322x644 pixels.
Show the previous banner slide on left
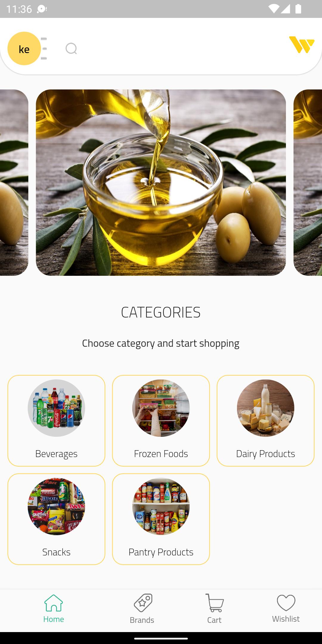pyautogui.click(x=14, y=182)
